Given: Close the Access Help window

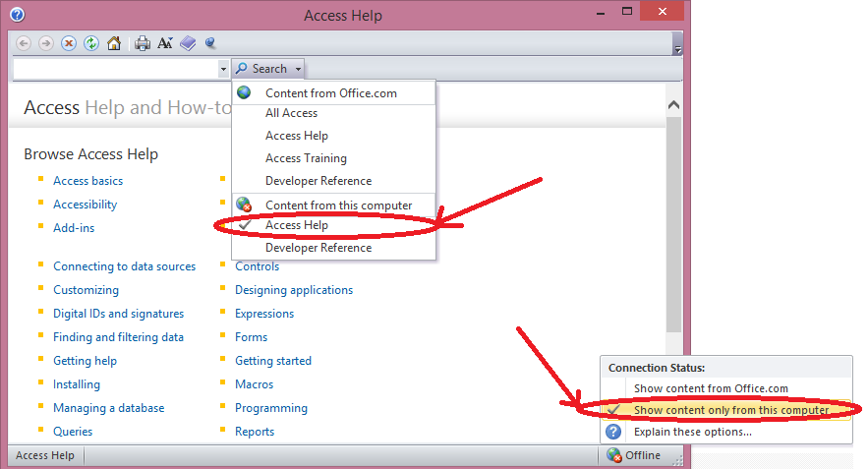Looking at the screenshot, I should point(663,11).
